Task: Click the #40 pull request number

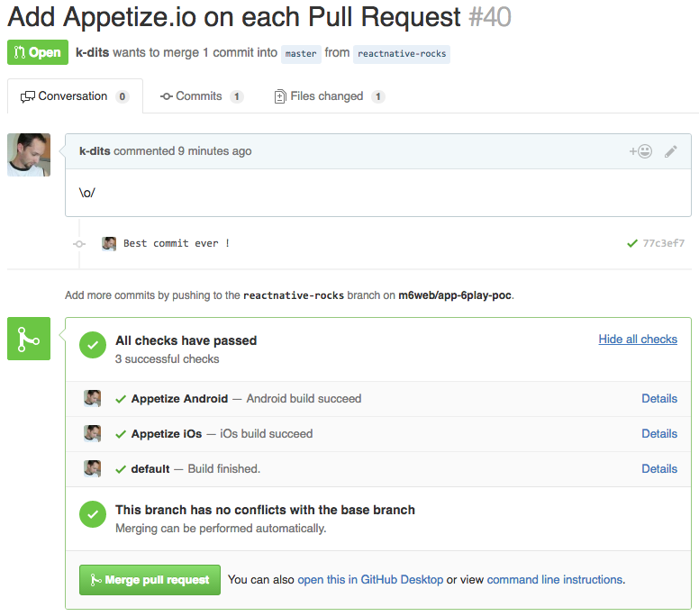Action: tap(490, 18)
